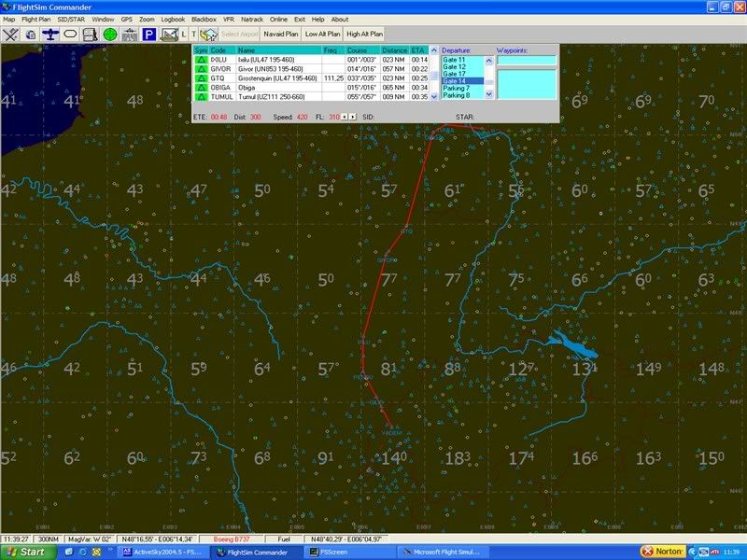Open the GPS menu
747x560 pixels.
[127, 20]
